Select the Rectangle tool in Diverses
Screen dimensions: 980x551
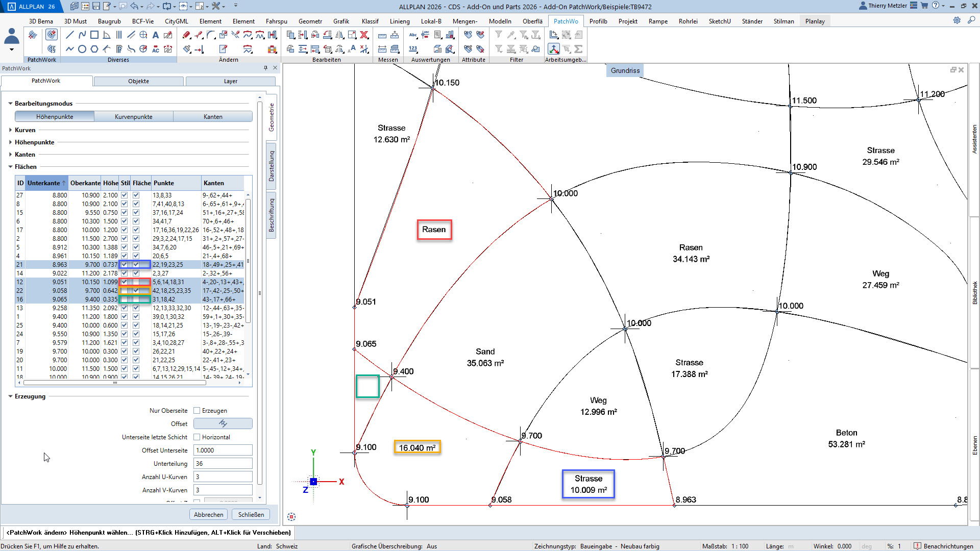tap(94, 35)
